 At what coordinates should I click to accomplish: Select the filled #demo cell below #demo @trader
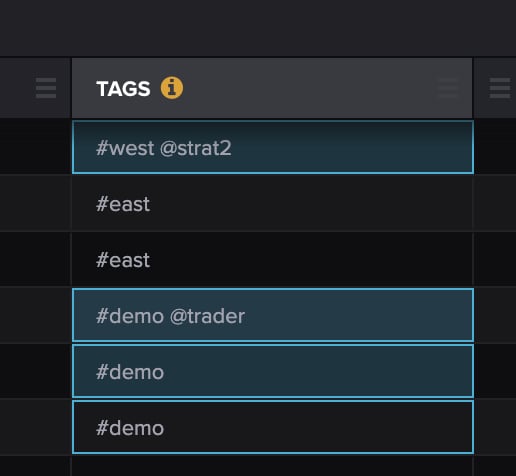point(273,371)
